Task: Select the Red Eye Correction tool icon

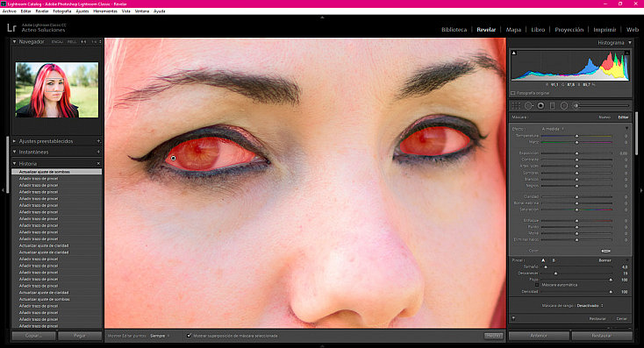Action: 541,106
